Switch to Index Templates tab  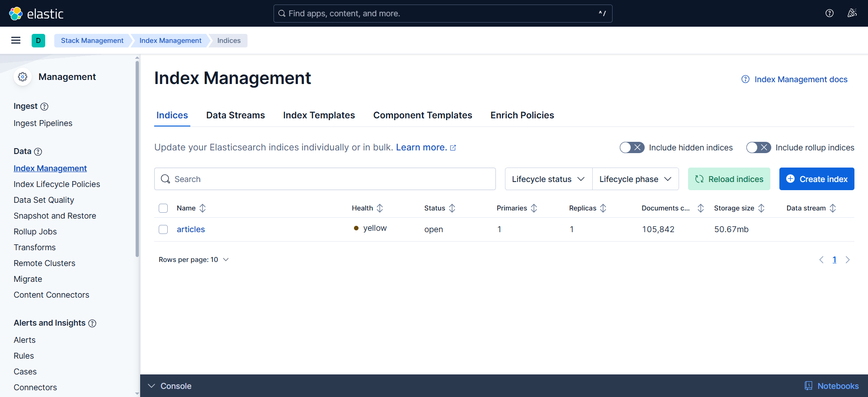[319, 115]
